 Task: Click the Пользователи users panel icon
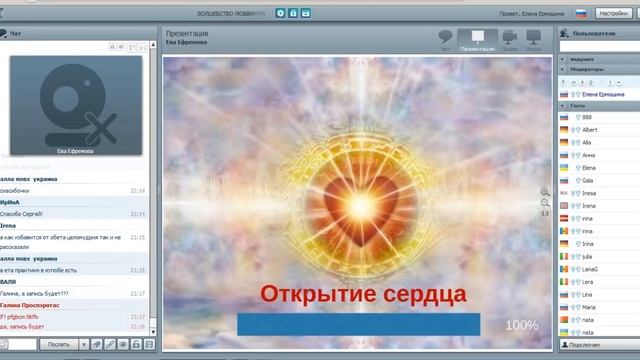point(564,33)
